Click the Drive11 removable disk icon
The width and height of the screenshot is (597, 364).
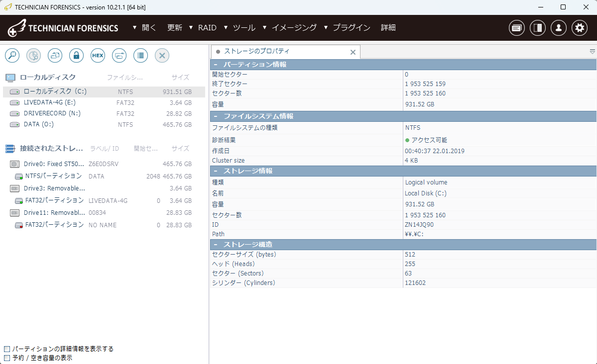coord(14,213)
